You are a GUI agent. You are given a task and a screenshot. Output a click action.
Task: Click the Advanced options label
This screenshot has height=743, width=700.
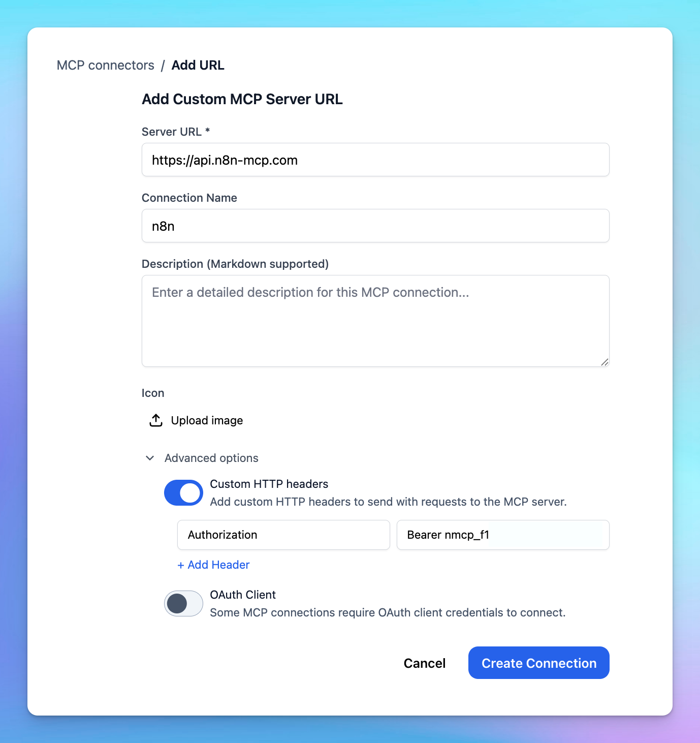click(x=211, y=458)
